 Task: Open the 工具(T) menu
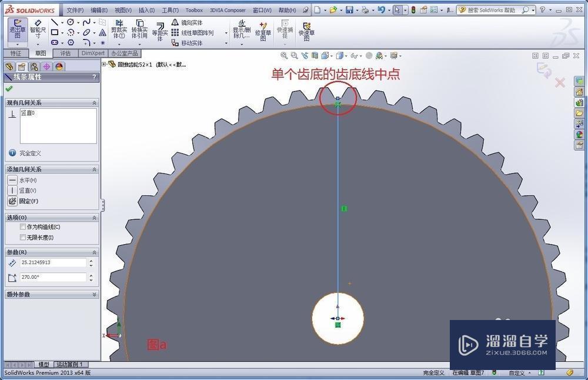[x=170, y=10]
